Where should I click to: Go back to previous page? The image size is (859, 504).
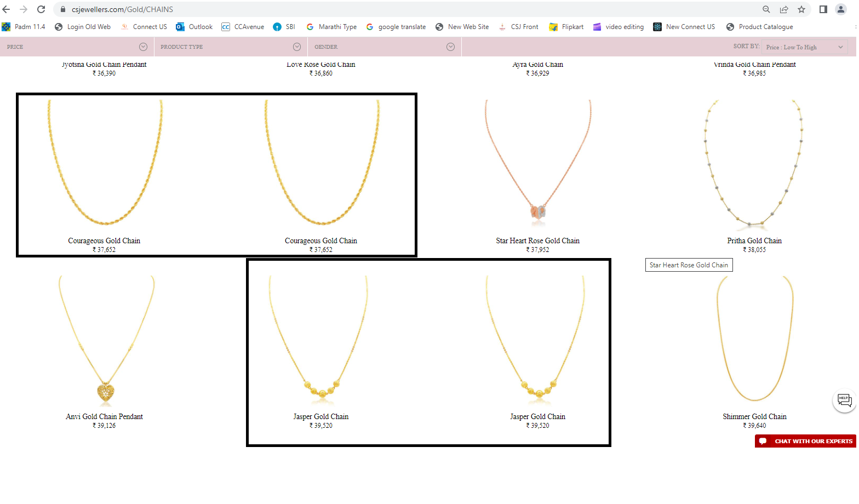7,9
